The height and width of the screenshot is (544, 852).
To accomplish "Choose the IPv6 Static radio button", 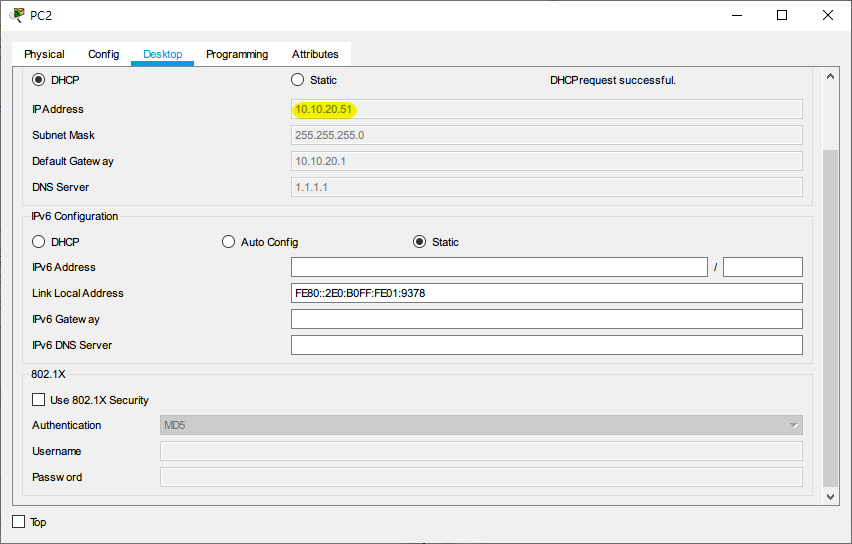I will point(420,242).
